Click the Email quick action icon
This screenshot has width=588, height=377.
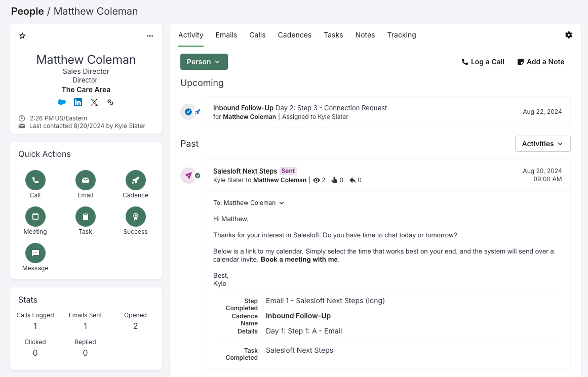(86, 180)
